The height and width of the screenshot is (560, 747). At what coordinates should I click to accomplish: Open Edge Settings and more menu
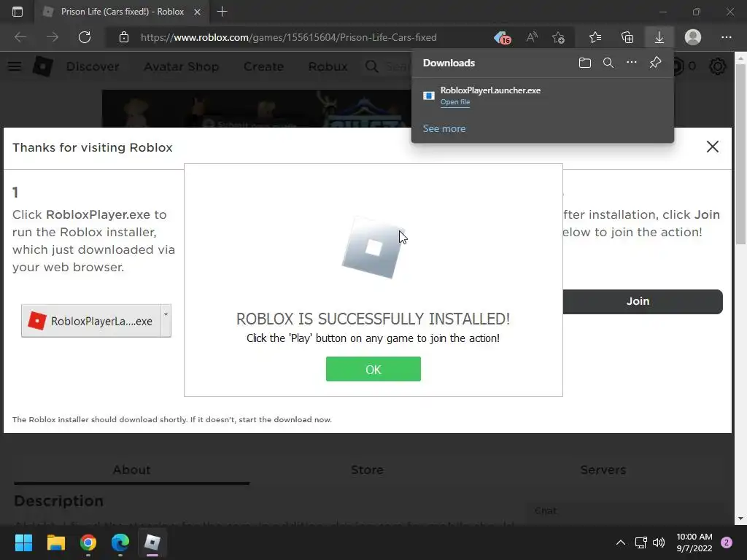(726, 37)
